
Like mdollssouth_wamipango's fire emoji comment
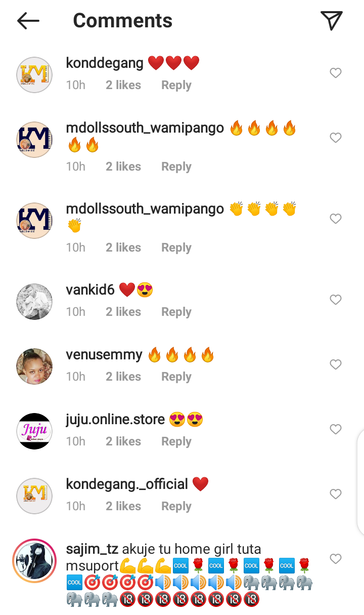tap(336, 138)
